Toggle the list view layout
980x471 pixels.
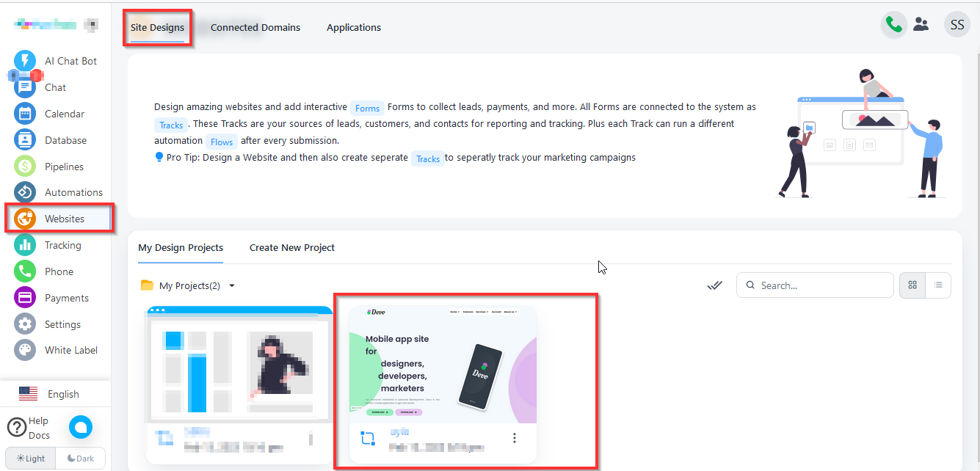pyautogui.click(x=938, y=285)
